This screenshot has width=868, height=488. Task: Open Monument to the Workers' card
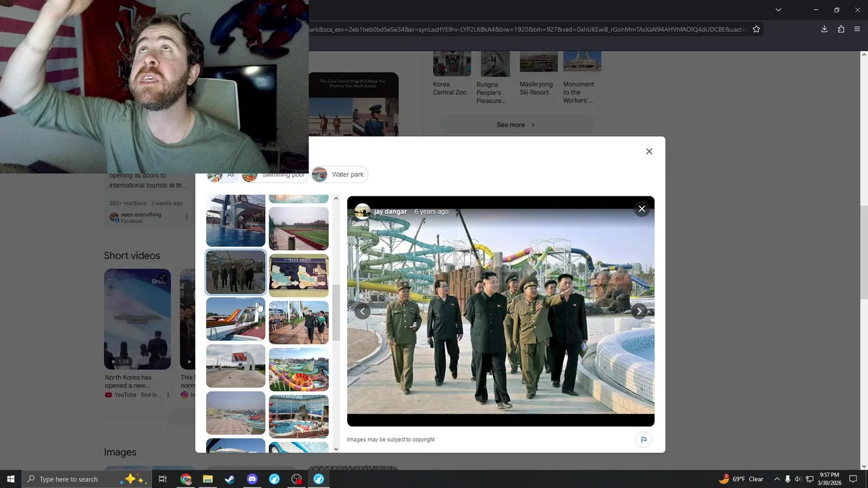[x=582, y=78]
